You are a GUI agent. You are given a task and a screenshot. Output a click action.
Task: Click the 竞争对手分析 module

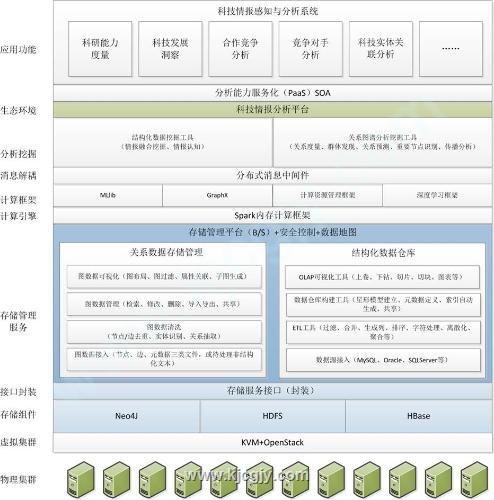(311, 49)
